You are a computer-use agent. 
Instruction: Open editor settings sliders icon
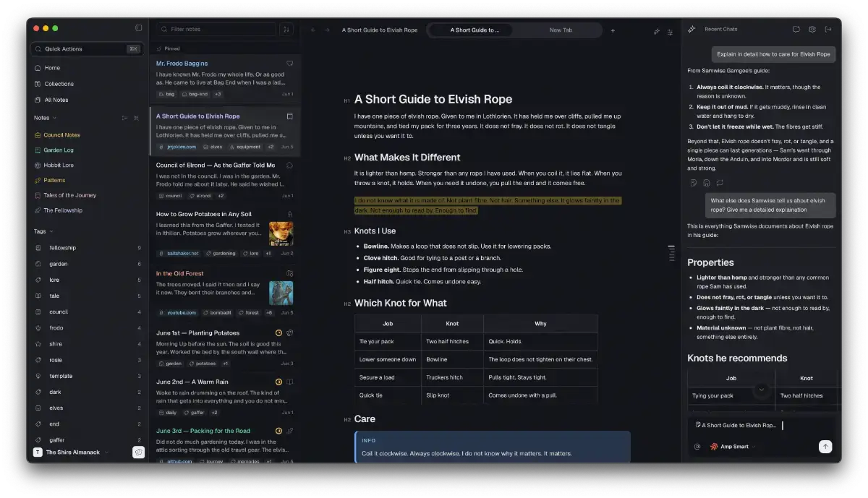(670, 31)
